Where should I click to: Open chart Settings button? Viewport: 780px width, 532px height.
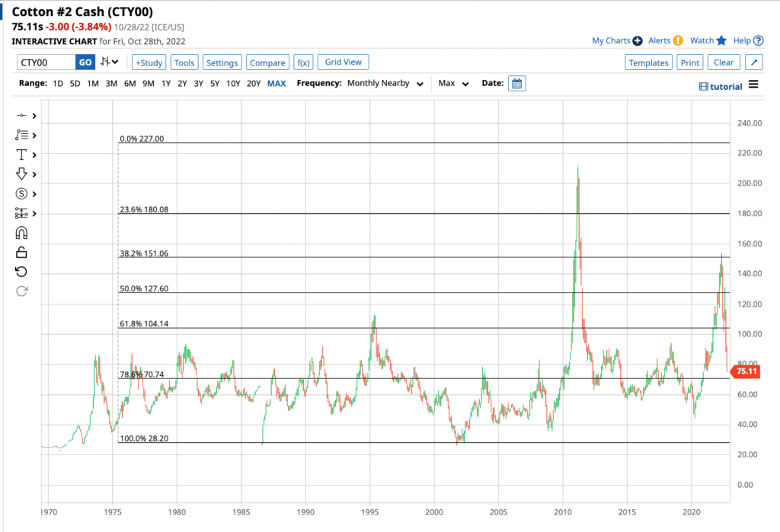222,62
